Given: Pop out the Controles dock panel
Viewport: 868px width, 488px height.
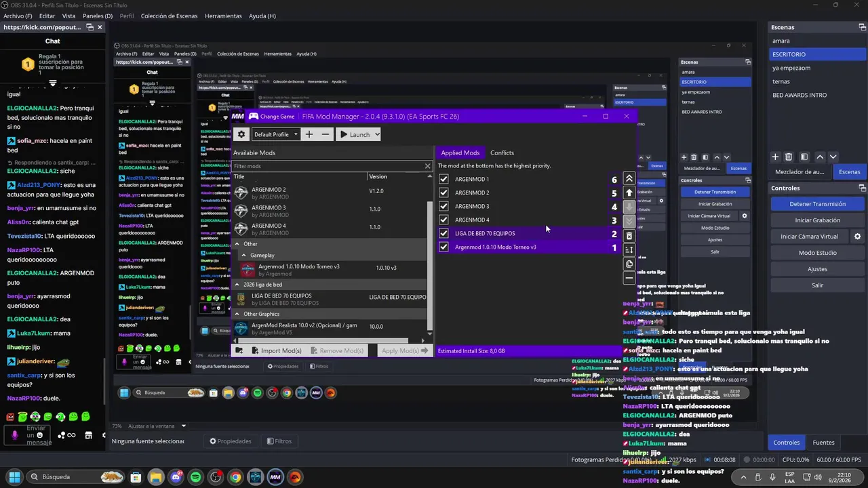Looking at the screenshot, I should (862, 188).
